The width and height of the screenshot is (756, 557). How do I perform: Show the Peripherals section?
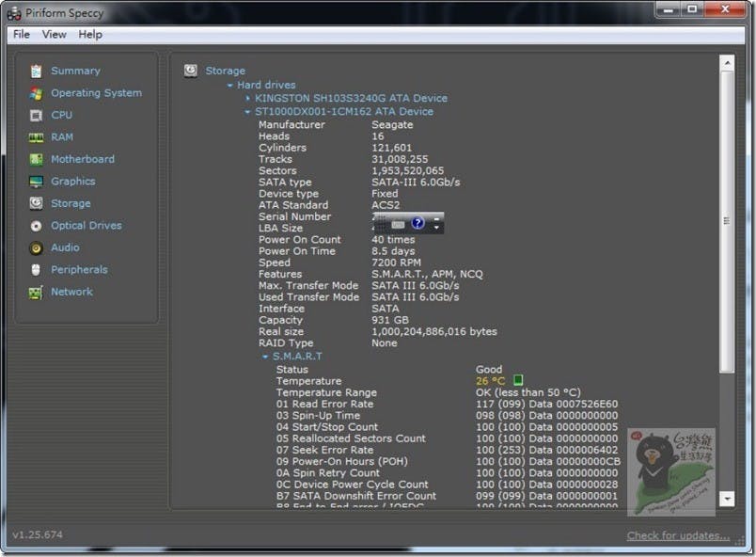(x=80, y=270)
